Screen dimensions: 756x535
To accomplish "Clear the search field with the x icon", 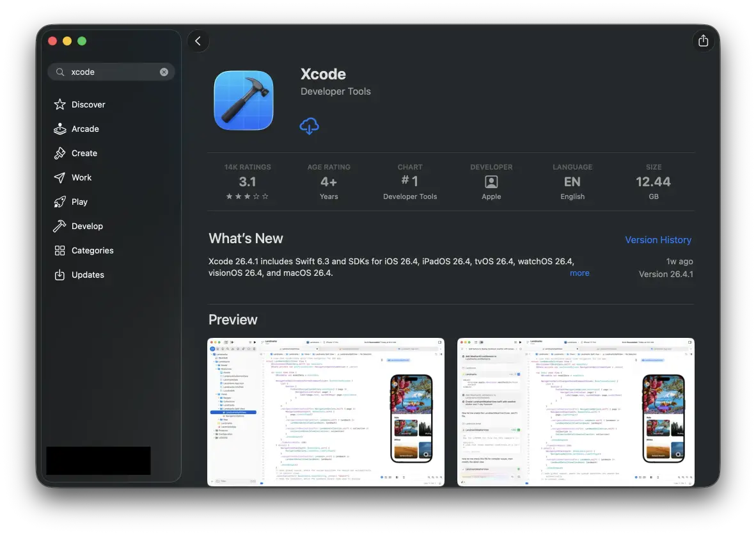I will point(164,72).
